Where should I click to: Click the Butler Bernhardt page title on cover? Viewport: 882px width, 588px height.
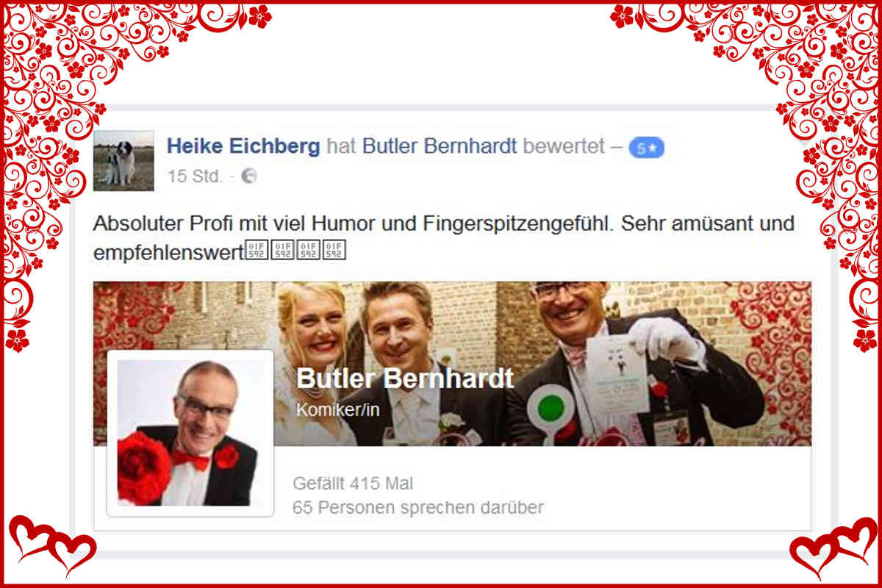[404, 379]
